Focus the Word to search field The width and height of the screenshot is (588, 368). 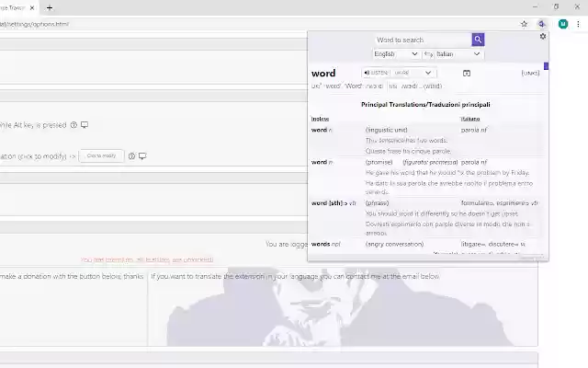click(424, 40)
